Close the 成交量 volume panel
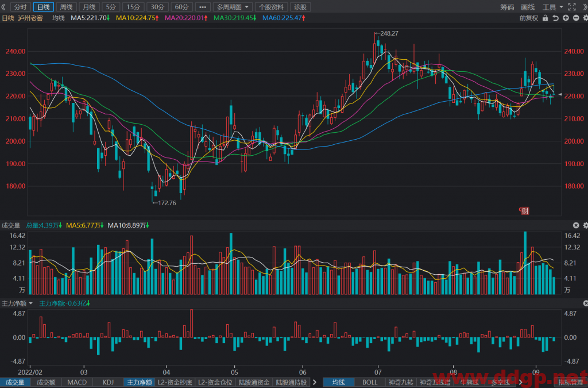588x388 pixels. (x=576, y=225)
